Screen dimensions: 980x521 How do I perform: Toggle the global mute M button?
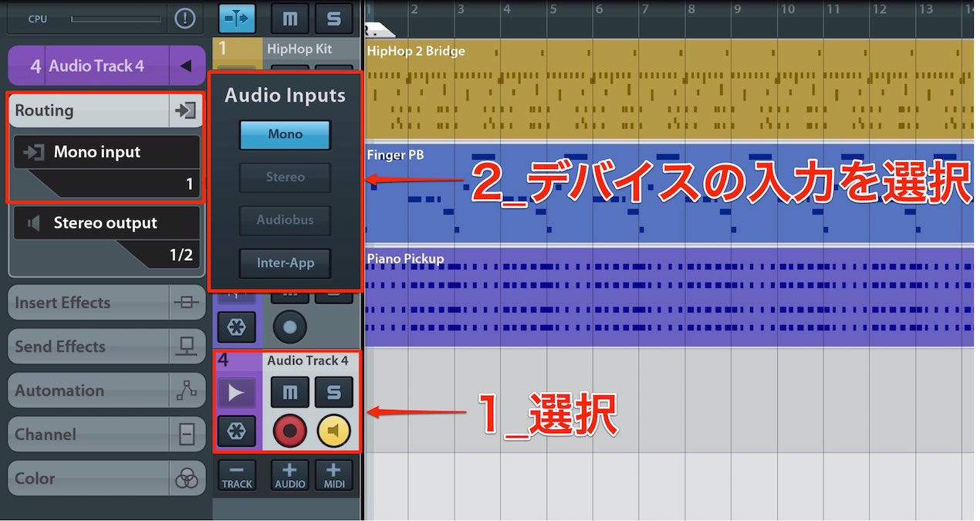tap(289, 19)
